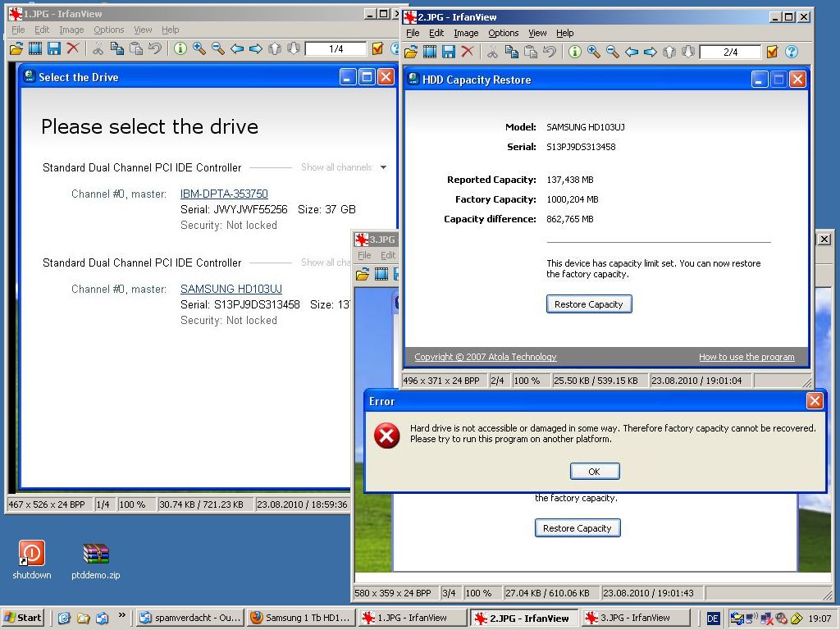Image resolution: width=840 pixels, height=630 pixels.
Task: Click OK in the Error dialog
Action: [595, 472]
